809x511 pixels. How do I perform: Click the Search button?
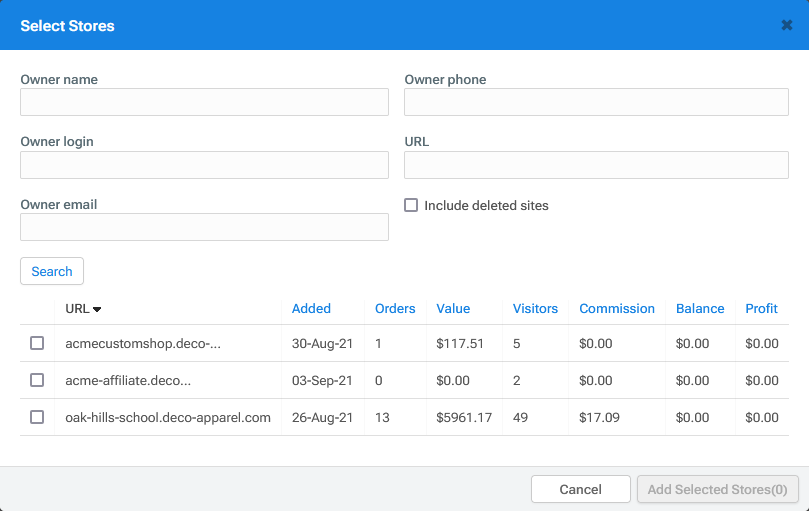click(x=52, y=271)
